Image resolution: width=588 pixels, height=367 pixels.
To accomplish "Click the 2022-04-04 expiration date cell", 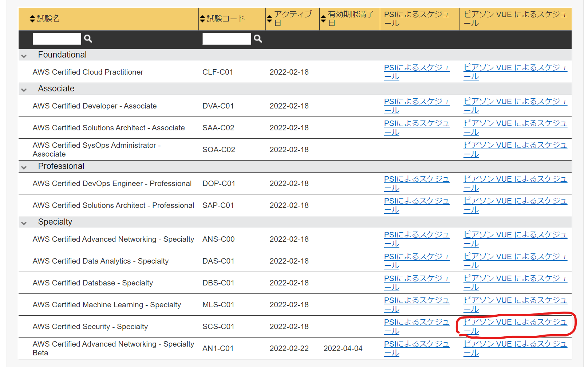I will pyautogui.click(x=343, y=348).
